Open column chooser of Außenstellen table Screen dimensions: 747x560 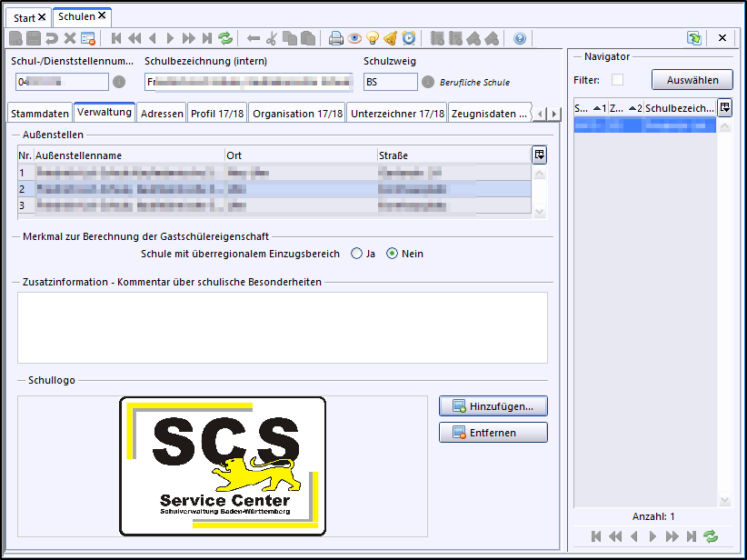click(539, 155)
